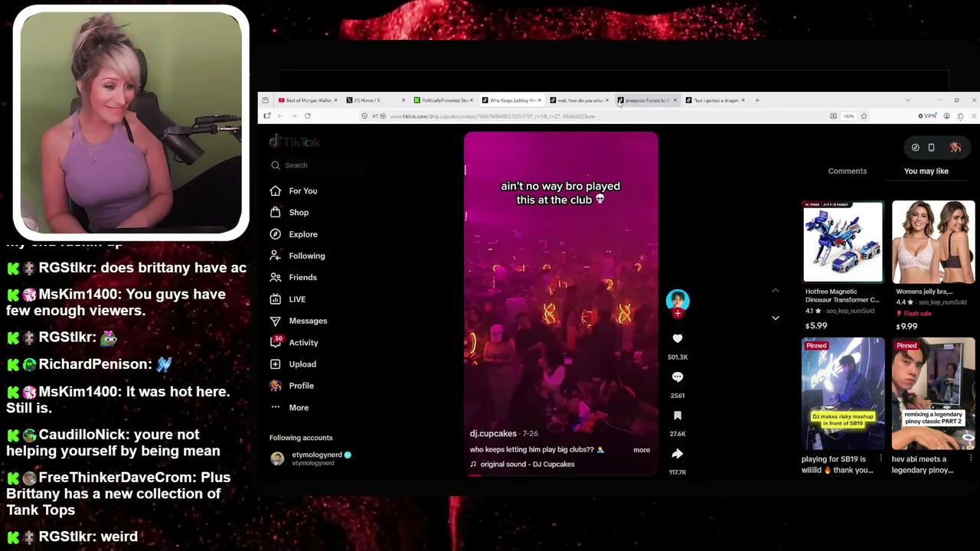Open comments via the speech bubble icon
Viewport: 980px width, 551px height.
[678, 377]
